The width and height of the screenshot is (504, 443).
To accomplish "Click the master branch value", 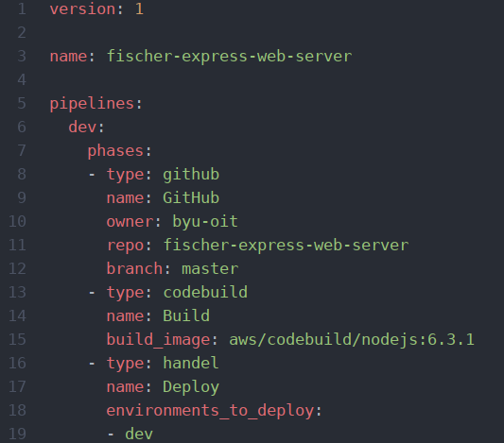I will pos(210,268).
